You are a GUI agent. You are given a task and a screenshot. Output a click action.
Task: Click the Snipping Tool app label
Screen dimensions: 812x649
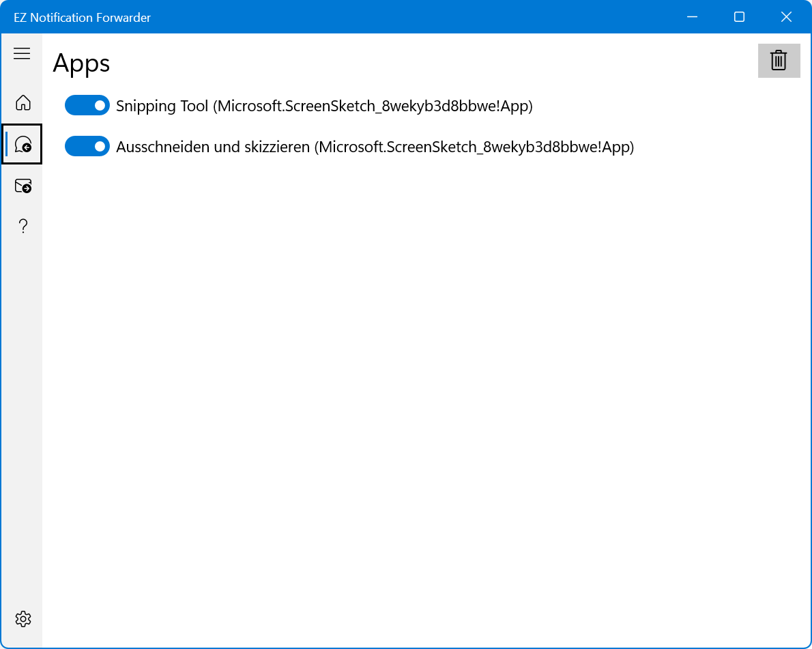pyautogui.click(x=324, y=106)
